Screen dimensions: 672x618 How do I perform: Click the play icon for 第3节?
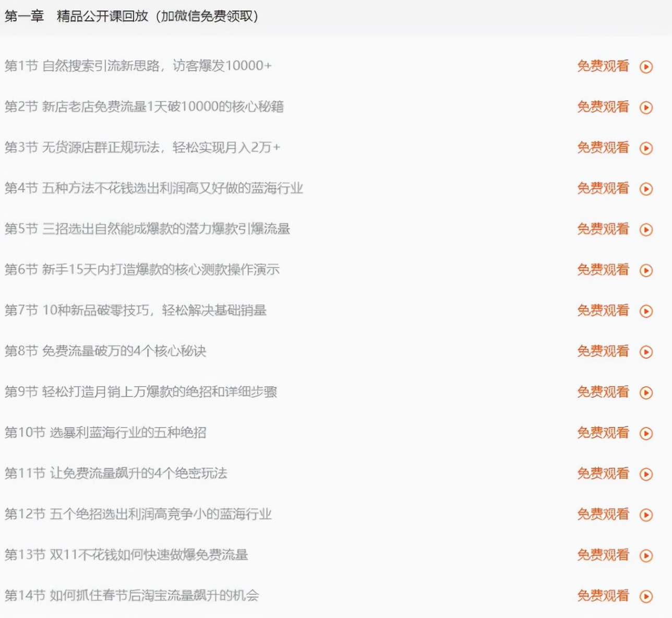646,148
